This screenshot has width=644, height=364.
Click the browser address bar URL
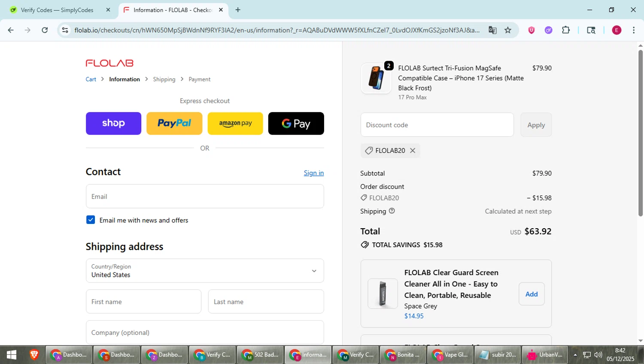pyautogui.click(x=277, y=30)
